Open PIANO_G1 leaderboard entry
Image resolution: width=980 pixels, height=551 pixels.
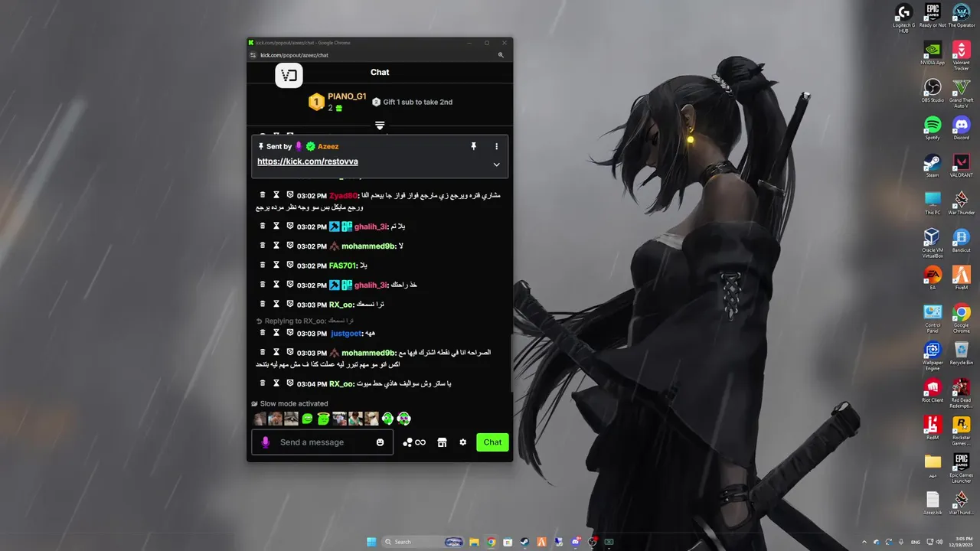[338, 102]
